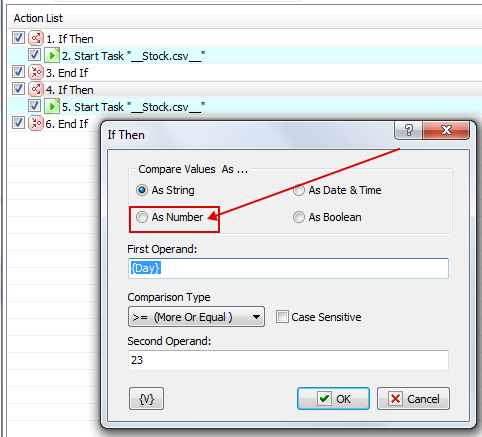Select the '5. Start Task' row in the list
Image resolution: width=482 pixels, height=437 pixels.
(x=245, y=107)
